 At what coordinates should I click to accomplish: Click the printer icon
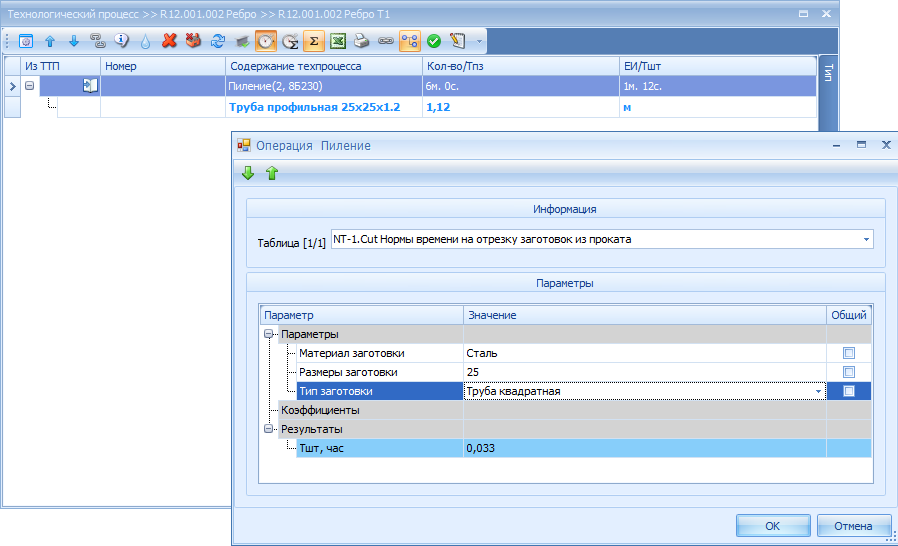(x=361, y=41)
